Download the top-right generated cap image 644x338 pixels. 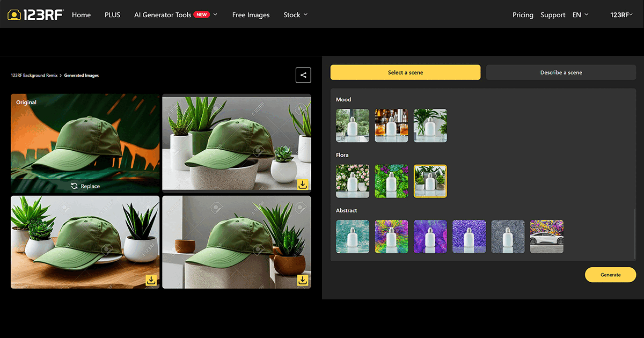(303, 185)
